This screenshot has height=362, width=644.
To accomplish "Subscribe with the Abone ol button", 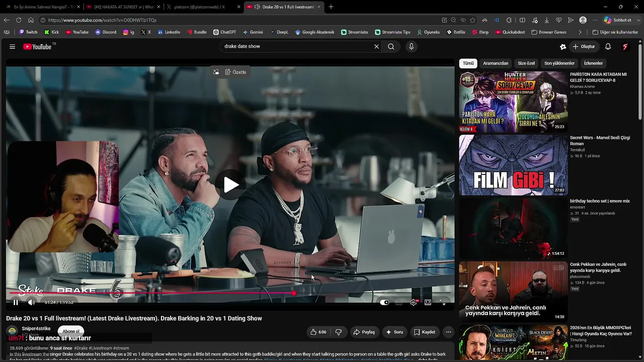I will coord(71,331).
